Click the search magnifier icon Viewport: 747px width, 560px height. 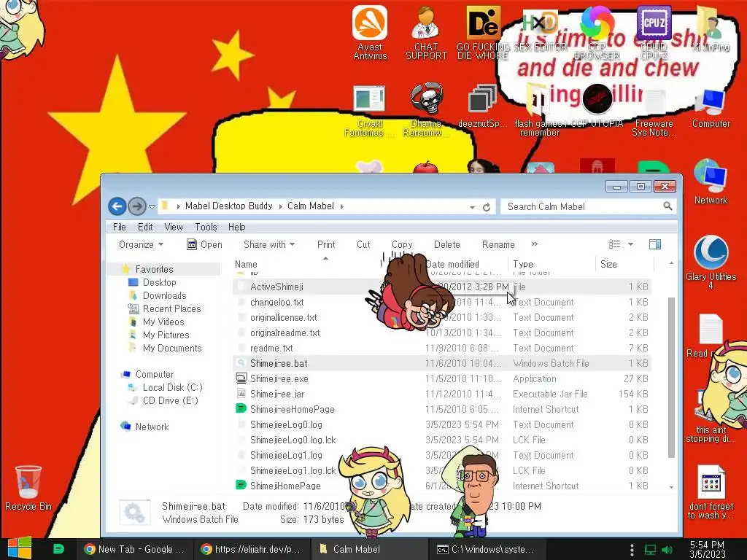[x=667, y=206]
